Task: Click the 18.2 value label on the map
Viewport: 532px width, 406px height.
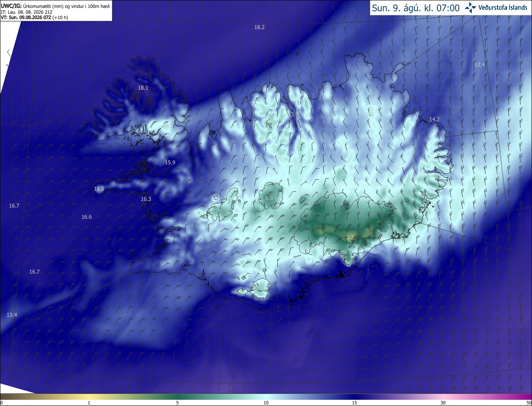Action: tap(259, 27)
